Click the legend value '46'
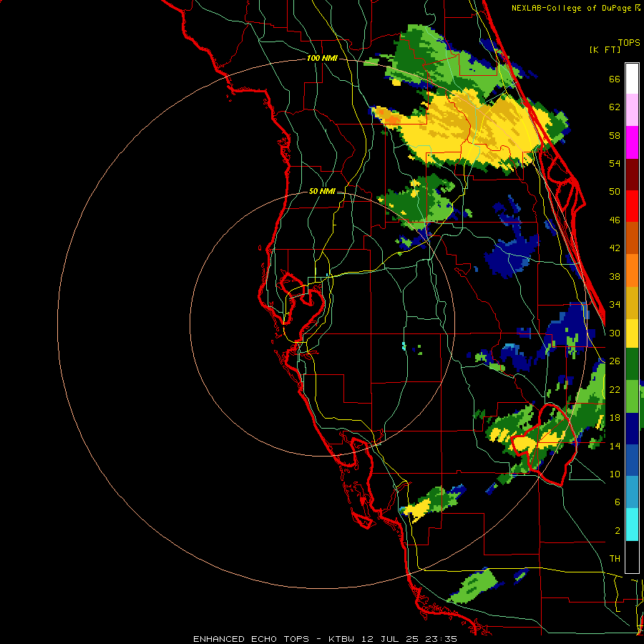The height and width of the screenshot is (644, 644). pos(615,220)
